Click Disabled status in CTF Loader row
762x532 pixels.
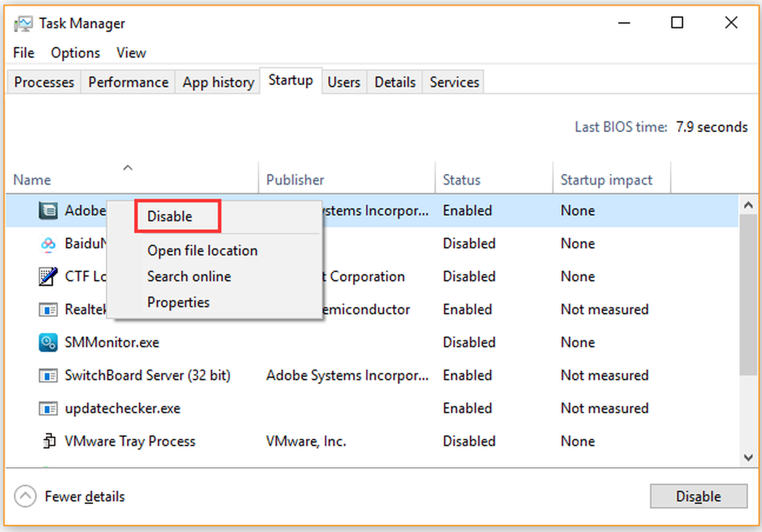click(x=469, y=277)
